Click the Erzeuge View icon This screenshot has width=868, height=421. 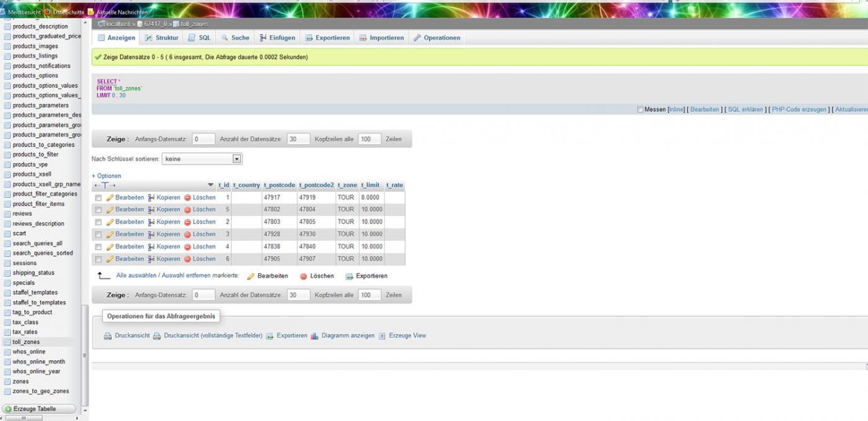coord(382,336)
